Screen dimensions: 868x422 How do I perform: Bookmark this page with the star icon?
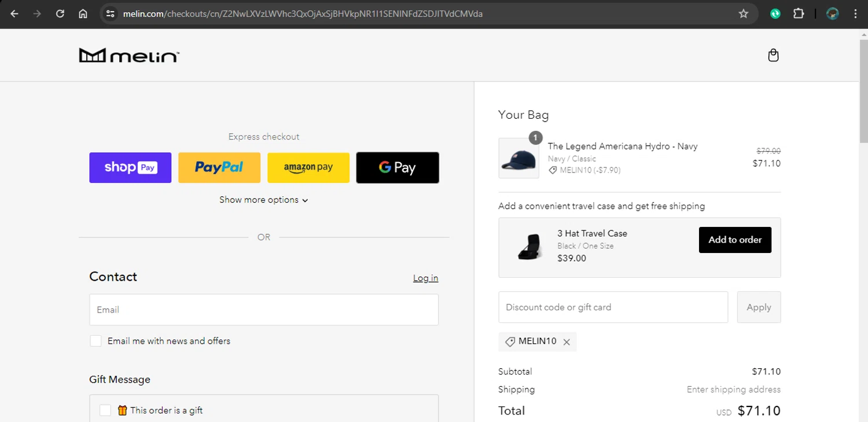pos(744,14)
